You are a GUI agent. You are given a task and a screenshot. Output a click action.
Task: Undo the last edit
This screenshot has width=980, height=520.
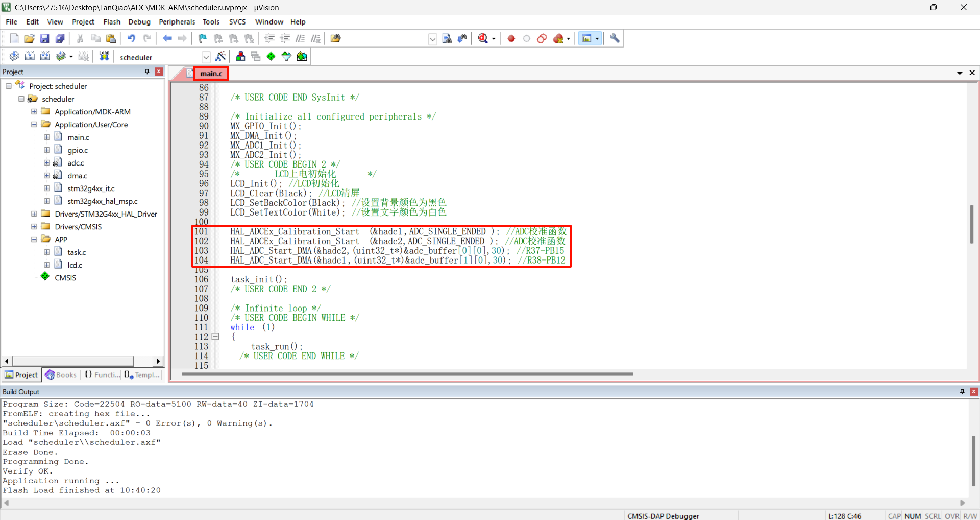(x=131, y=38)
